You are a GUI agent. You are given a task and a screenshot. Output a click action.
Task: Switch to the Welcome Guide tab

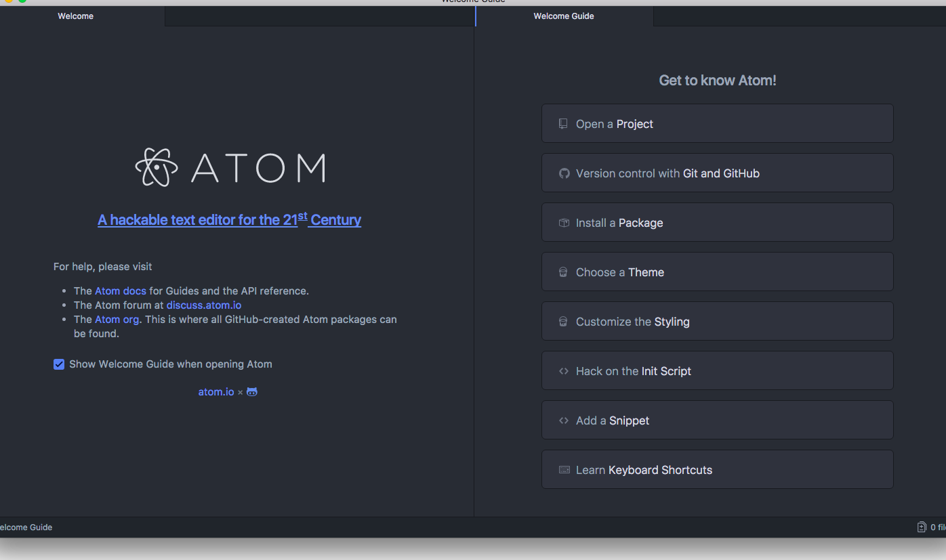coord(564,16)
